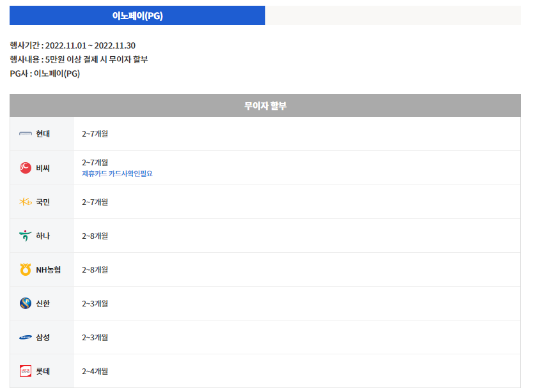Click the 행사기간 date range text
The image size is (535, 392).
[x=72, y=46]
